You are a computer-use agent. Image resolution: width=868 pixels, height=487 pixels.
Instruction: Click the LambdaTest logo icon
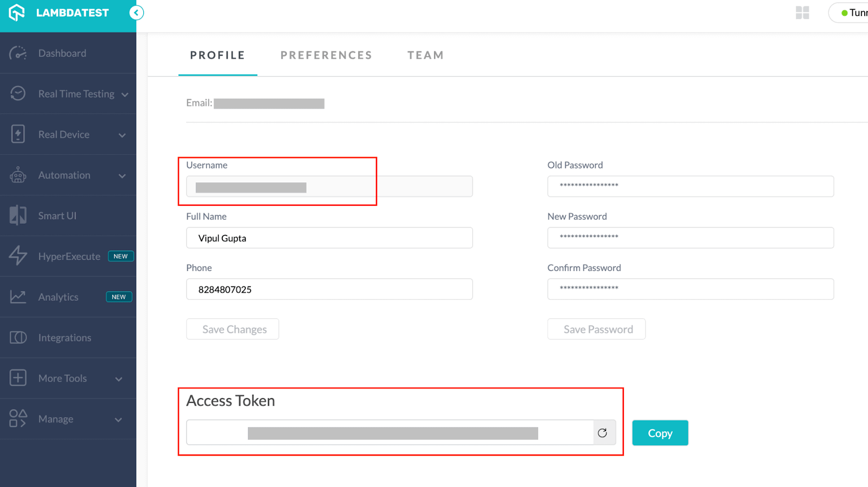(x=17, y=12)
